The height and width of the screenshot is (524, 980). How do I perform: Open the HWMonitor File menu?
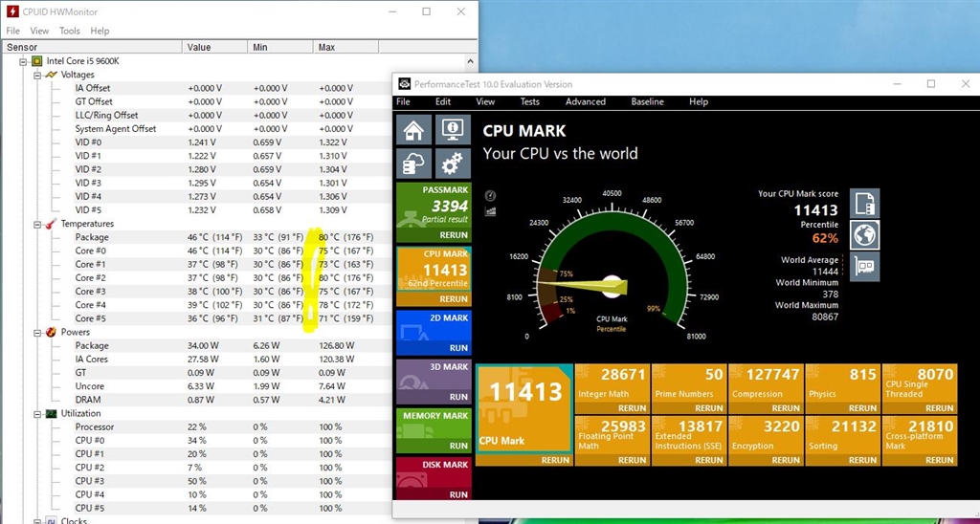pos(13,31)
